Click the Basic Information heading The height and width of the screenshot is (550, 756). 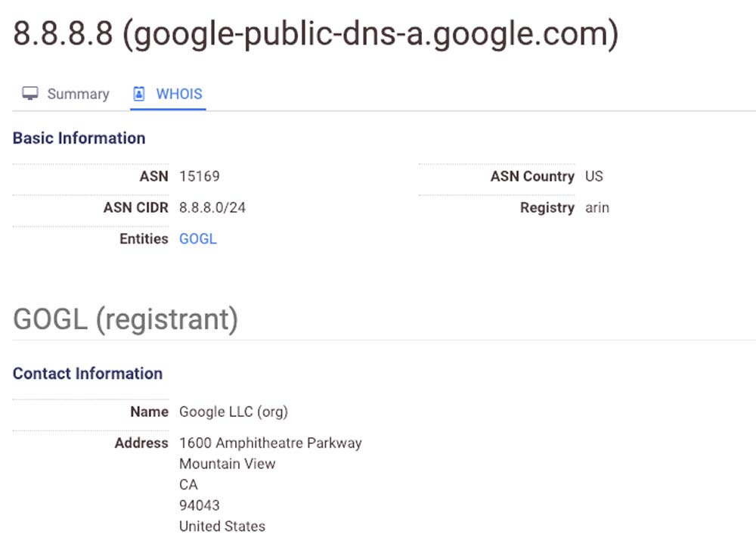[79, 138]
